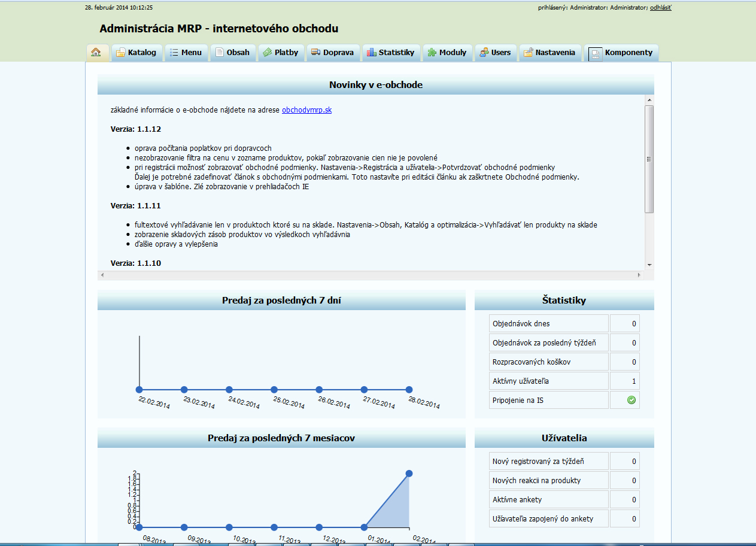Click the 'Užívatelia' panel header
Image resolution: width=756 pixels, height=546 pixels.
coord(564,438)
